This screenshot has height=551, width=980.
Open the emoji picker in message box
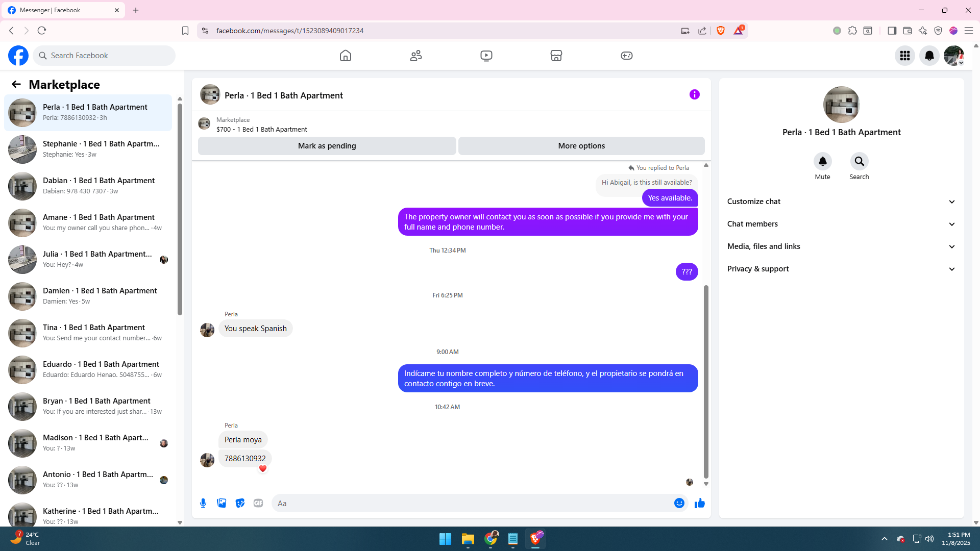tap(679, 503)
